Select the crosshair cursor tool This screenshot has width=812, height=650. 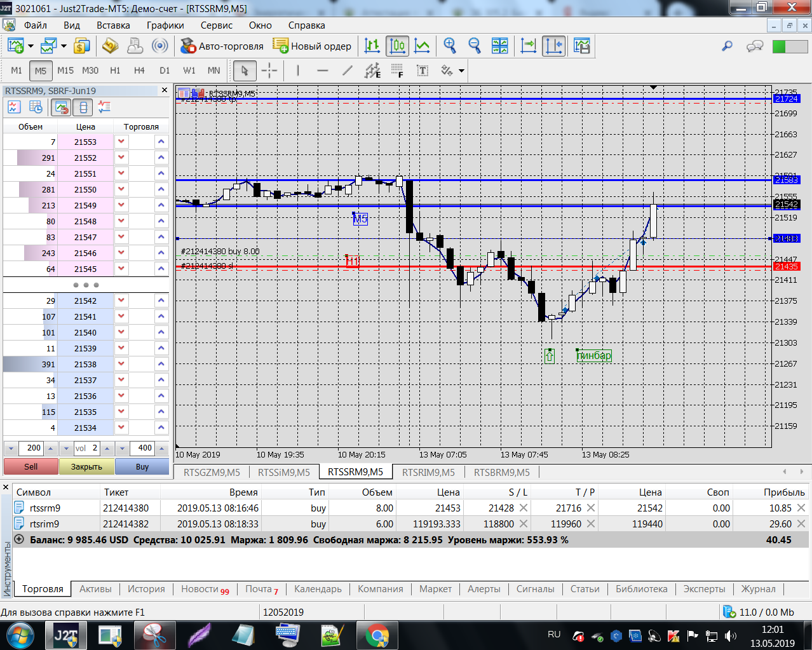pyautogui.click(x=269, y=71)
